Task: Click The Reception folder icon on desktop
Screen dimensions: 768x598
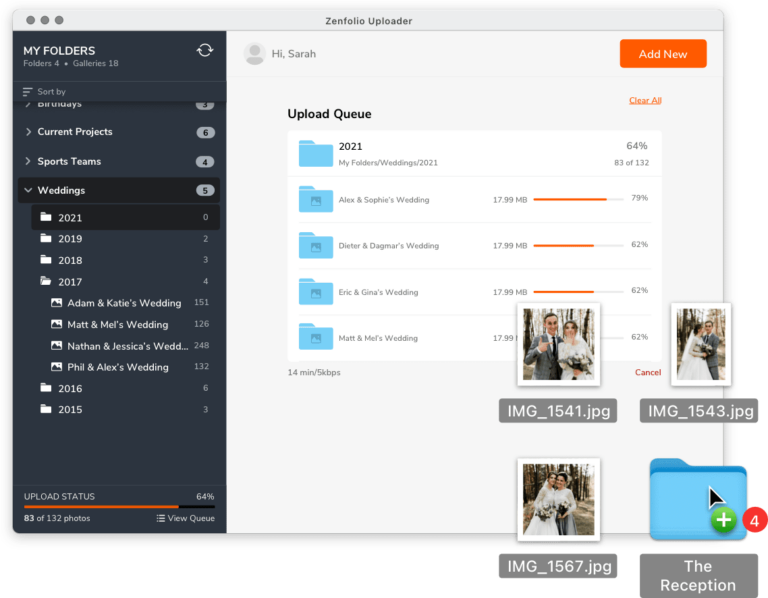Action: click(x=697, y=499)
